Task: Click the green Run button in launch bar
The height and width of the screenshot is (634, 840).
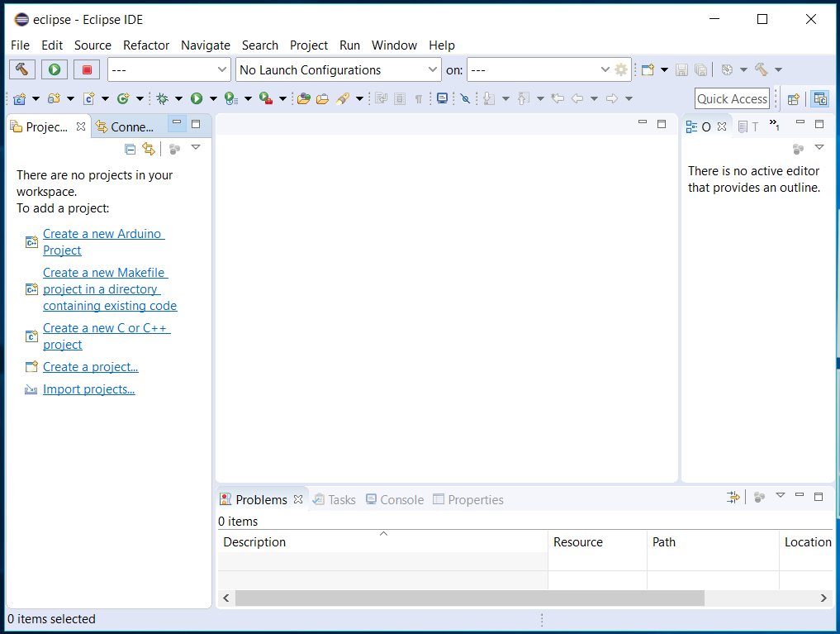Action: click(x=55, y=69)
